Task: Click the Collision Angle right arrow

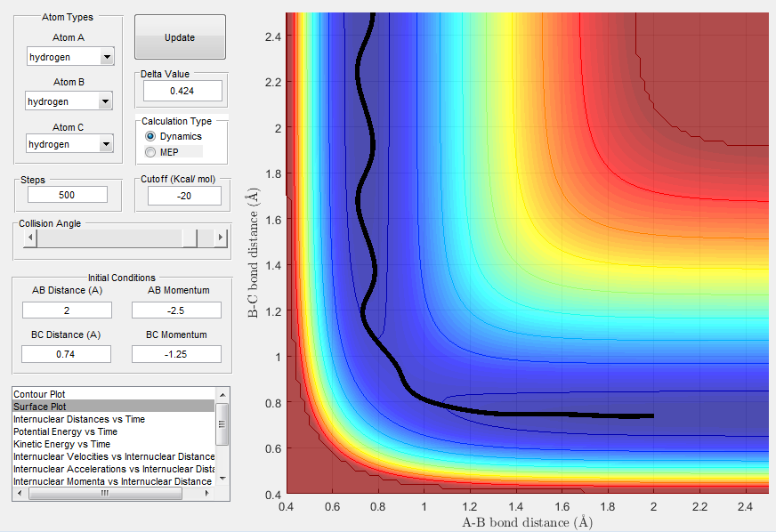Action: (221, 238)
